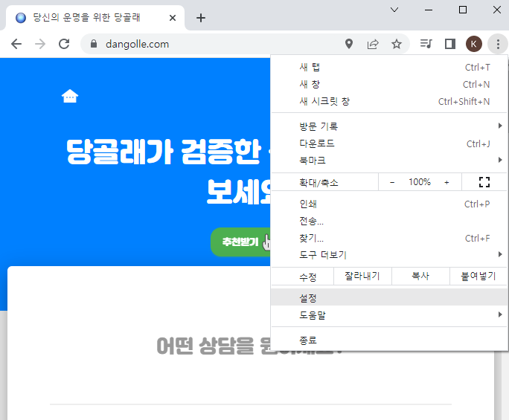Viewport: 509px width, 420px height.
Task: Click the 100% zoom value
Action: 420,182
